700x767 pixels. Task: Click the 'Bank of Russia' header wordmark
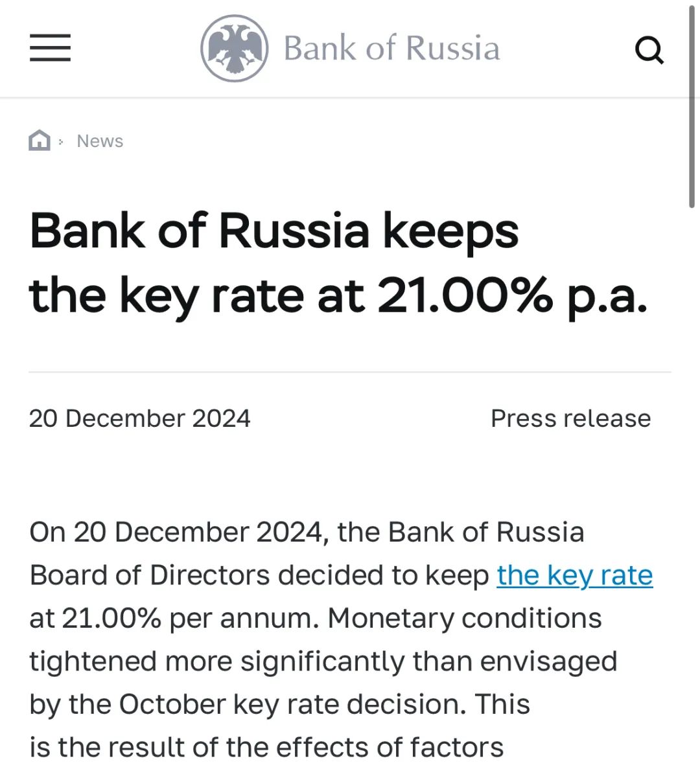point(391,49)
